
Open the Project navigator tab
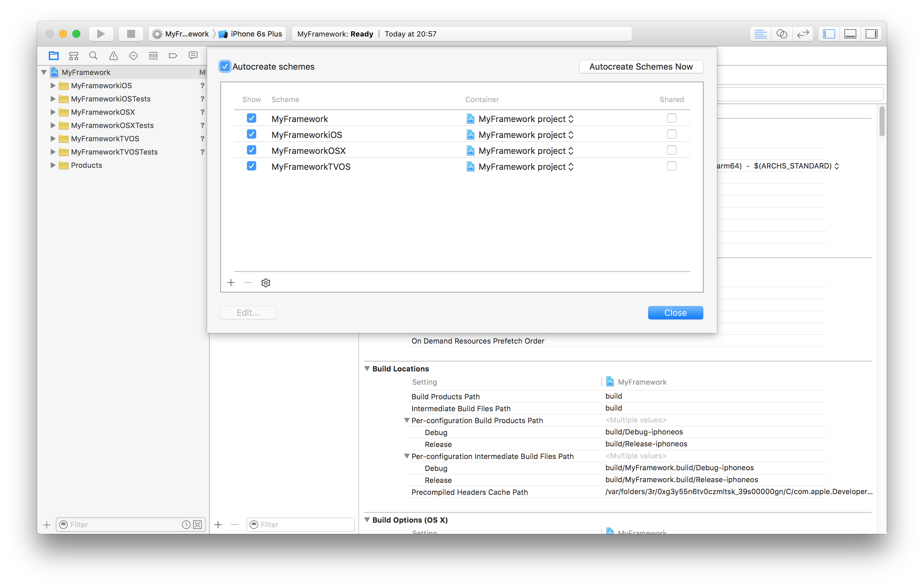tap(54, 56)
